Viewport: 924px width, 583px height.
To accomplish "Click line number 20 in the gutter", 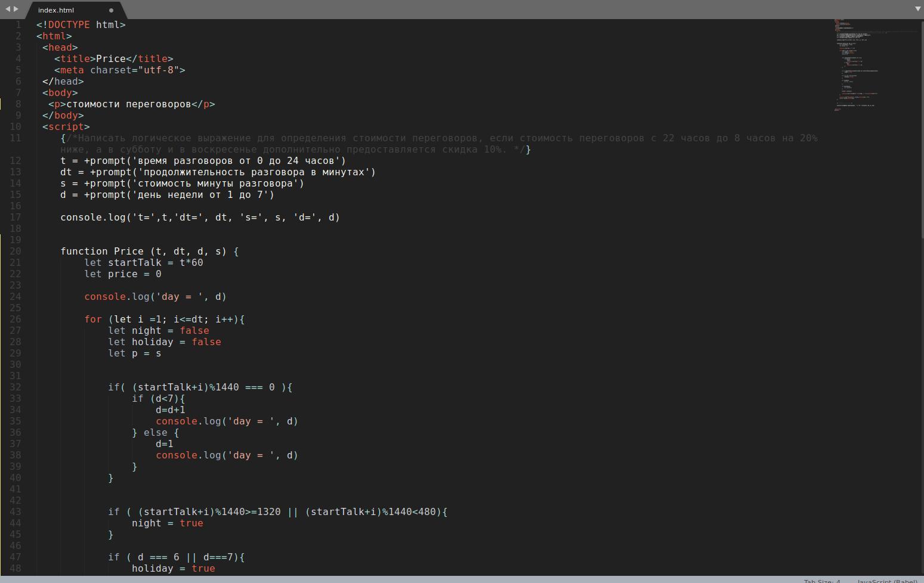I will tap(15, 251).
